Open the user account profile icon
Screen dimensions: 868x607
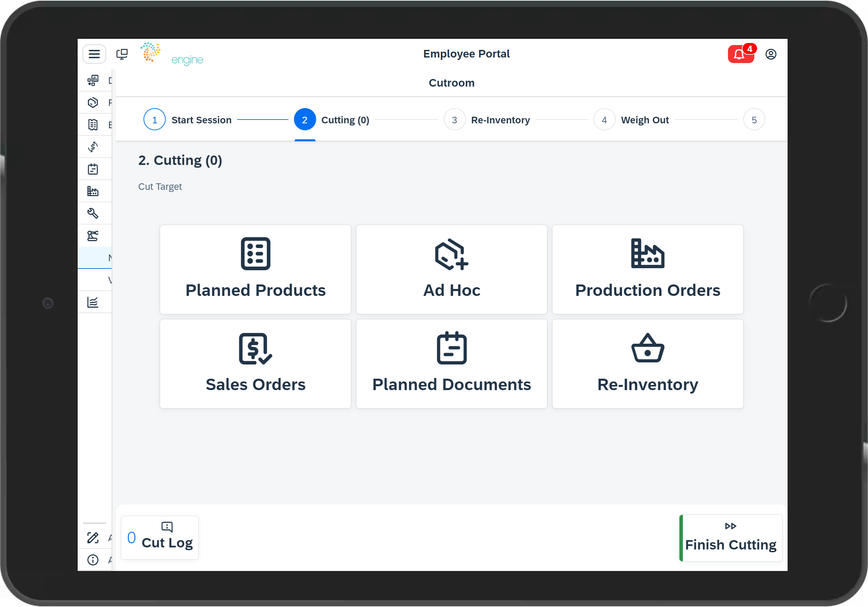[x=771, y=54]
